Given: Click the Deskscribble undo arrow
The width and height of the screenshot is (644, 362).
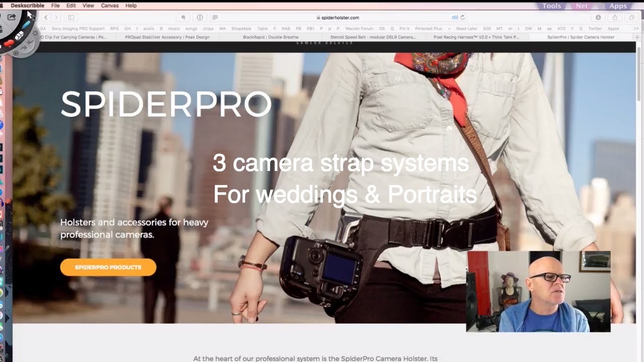Looking at the screenshot, I should 29,42.
